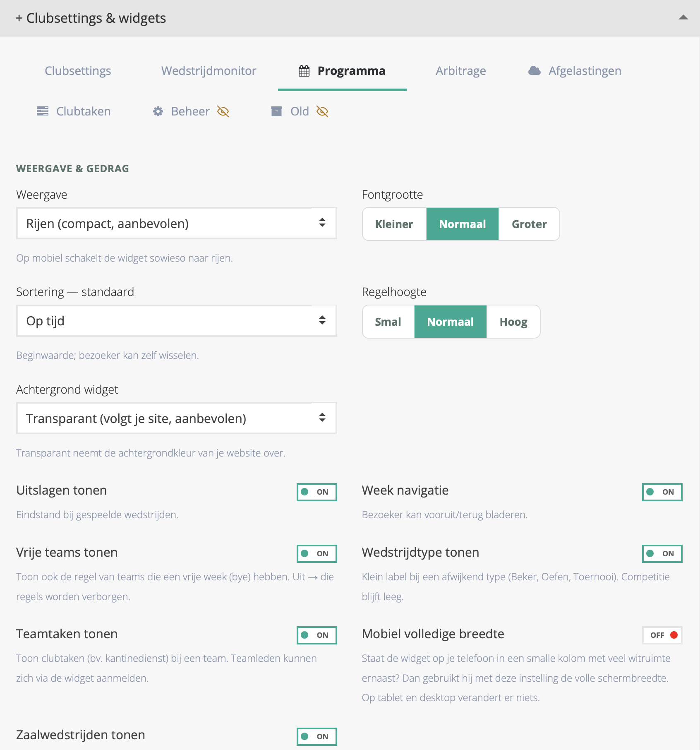Screen dimensions: 700x750
Task: Select Groter font size
Action: coord(529,224)
